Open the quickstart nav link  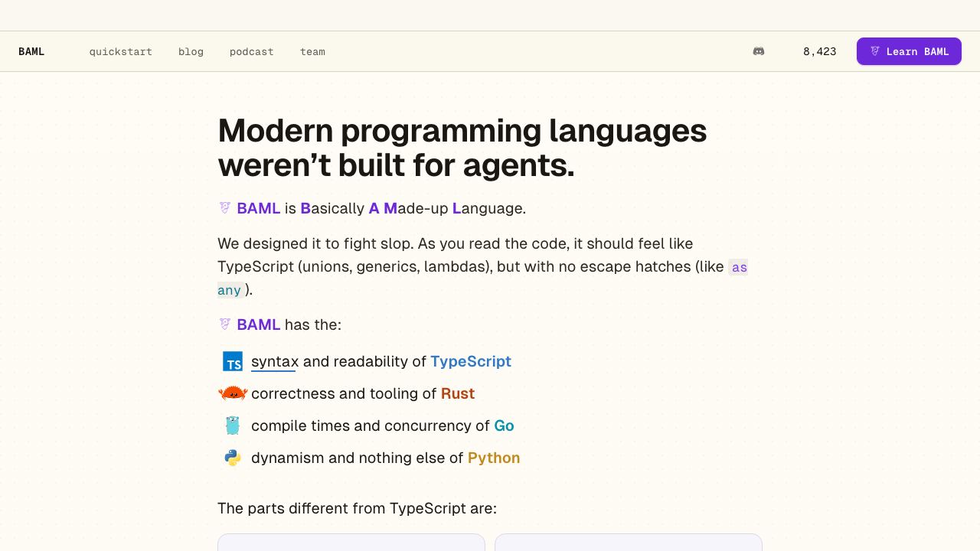tap(121, 51)
